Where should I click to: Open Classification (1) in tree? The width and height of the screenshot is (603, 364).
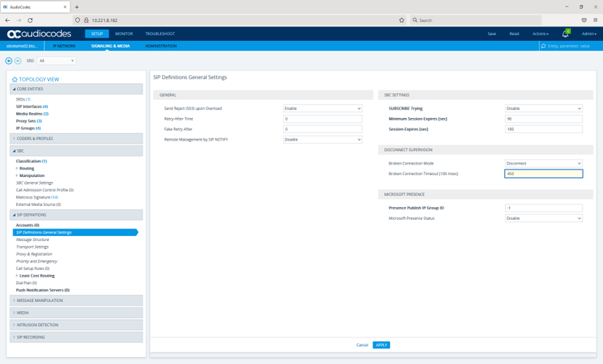click(x=31, y=161)
